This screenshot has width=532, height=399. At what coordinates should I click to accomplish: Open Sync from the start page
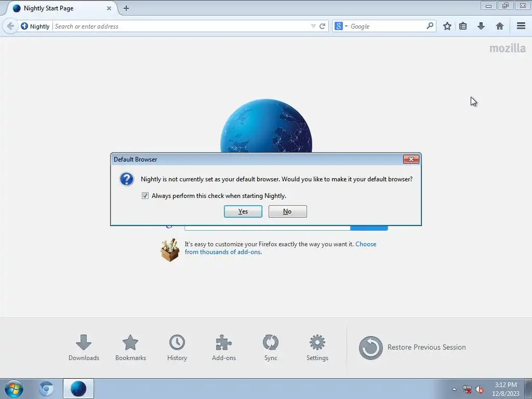270,348
